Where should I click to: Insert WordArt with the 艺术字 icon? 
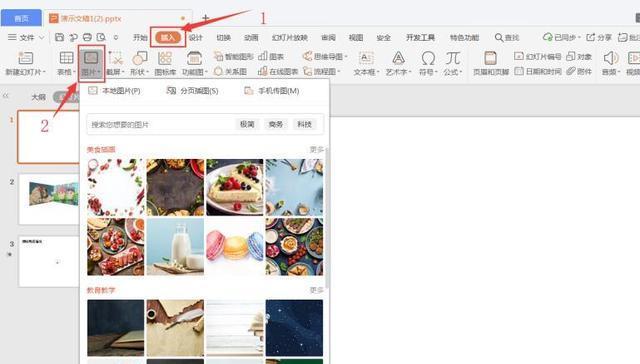tap(398, 58)
